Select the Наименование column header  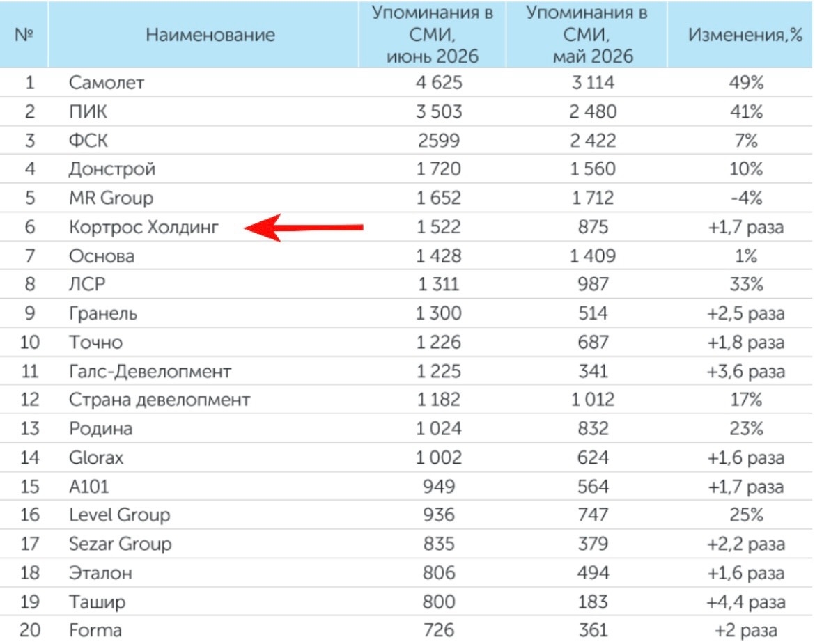(x=210, y=35)
